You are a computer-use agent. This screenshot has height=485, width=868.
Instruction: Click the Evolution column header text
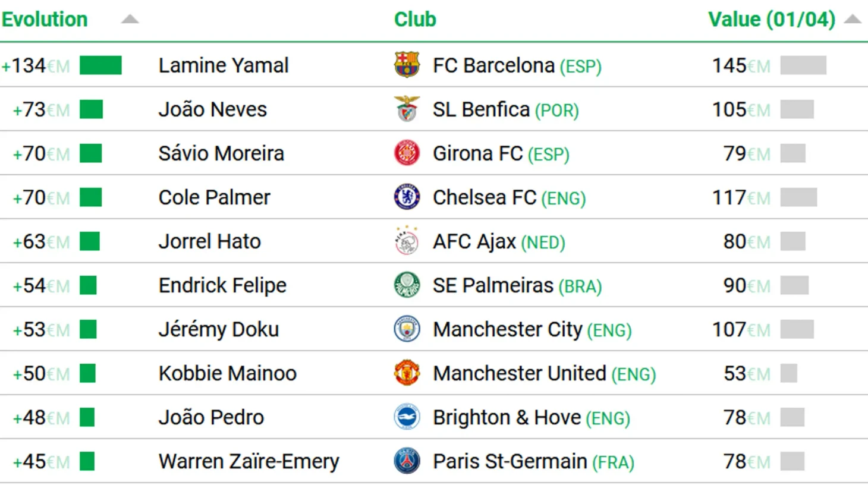pyautogui.click(x=45, y=20)
